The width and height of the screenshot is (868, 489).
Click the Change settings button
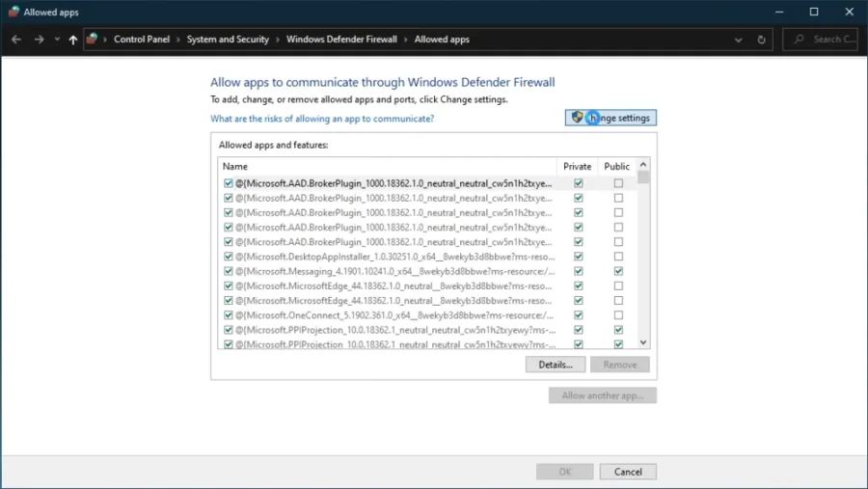pyautogui.click(x=610, y=118)
